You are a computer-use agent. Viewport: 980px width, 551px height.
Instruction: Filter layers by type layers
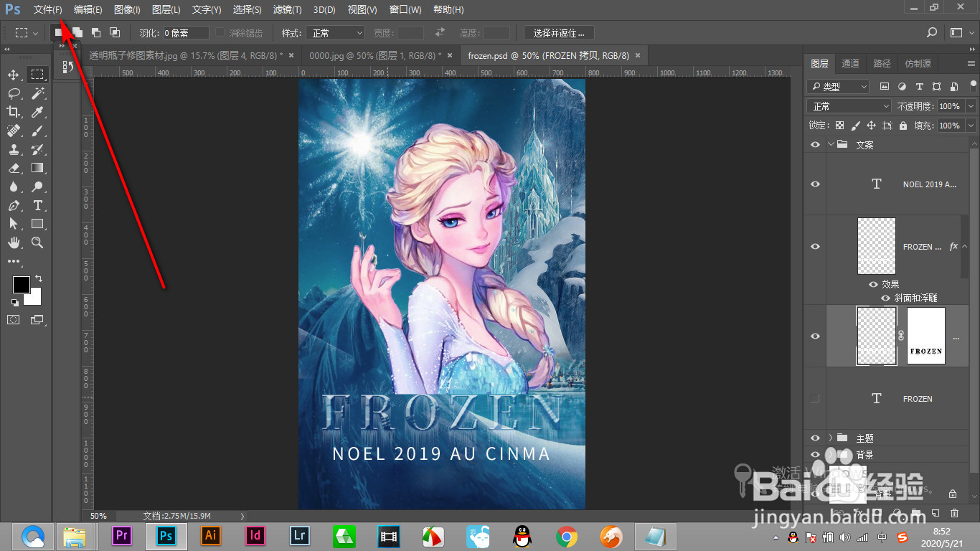919,86
